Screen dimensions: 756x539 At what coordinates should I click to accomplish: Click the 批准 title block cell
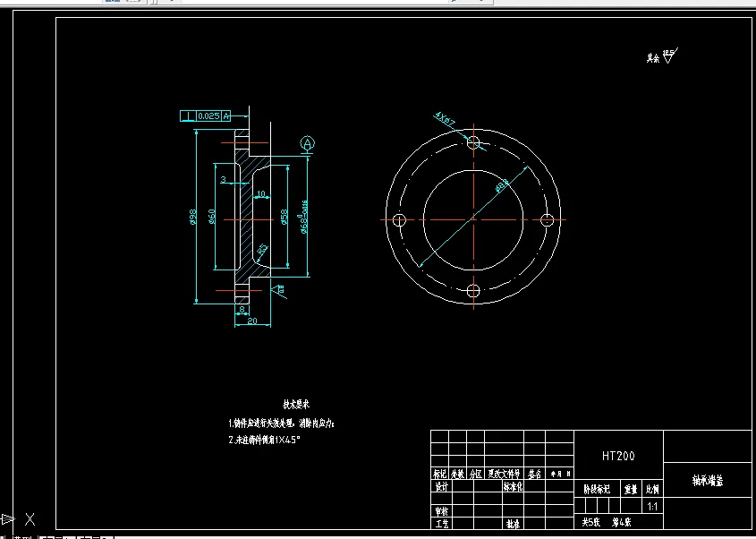pos(513,524)
